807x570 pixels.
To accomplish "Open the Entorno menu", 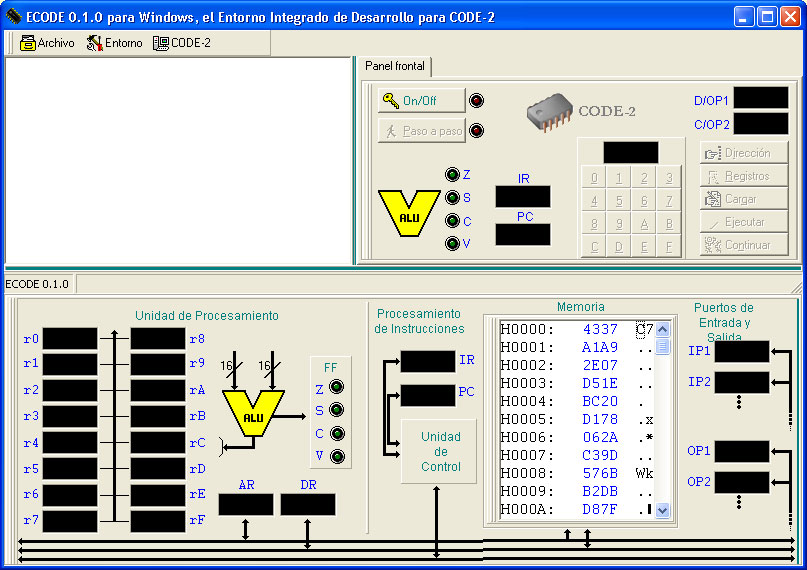I will point(114,43).
